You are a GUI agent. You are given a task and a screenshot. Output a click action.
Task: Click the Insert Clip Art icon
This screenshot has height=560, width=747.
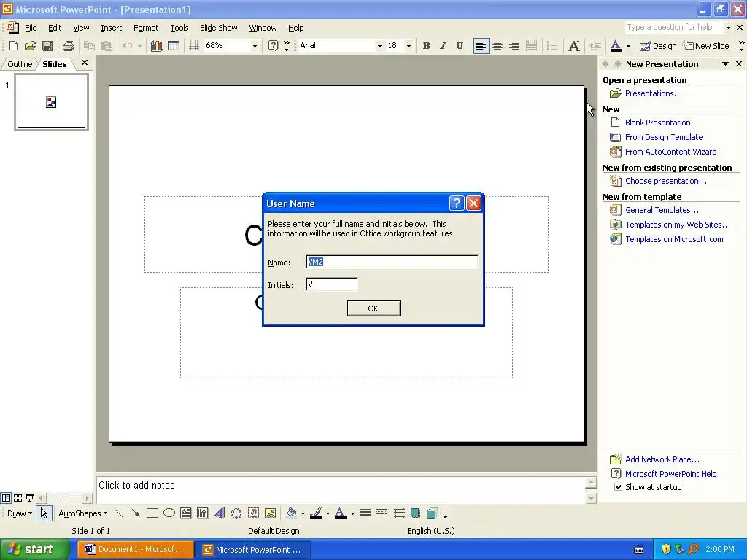click(253, 513)
